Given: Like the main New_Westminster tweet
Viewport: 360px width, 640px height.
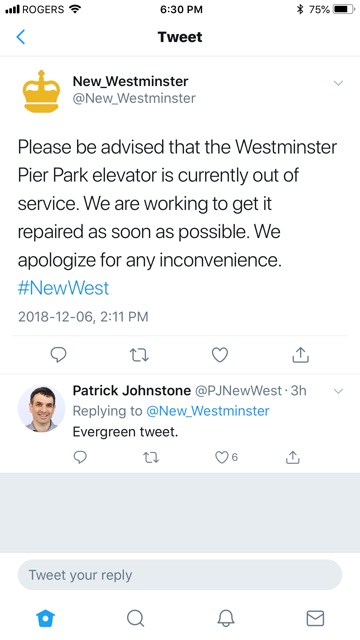Looking at the screenshot, I should pyautogui.click(x=220, y=355).
